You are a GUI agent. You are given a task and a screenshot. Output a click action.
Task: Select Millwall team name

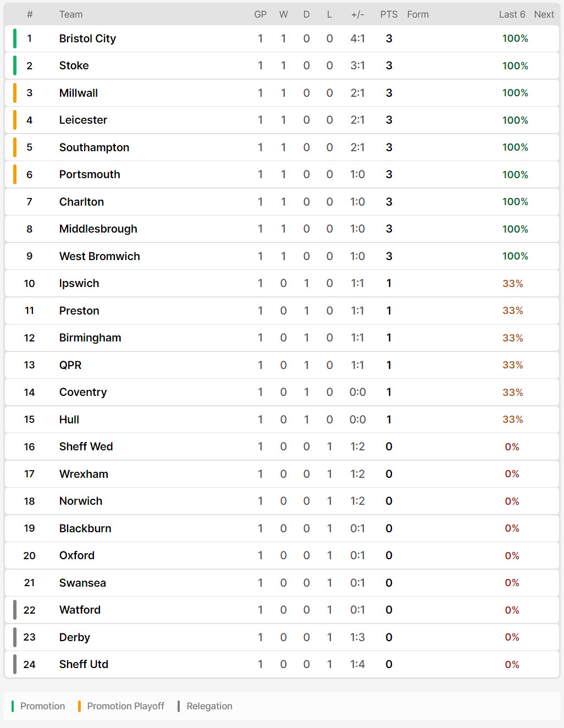(x=78, y=93)
